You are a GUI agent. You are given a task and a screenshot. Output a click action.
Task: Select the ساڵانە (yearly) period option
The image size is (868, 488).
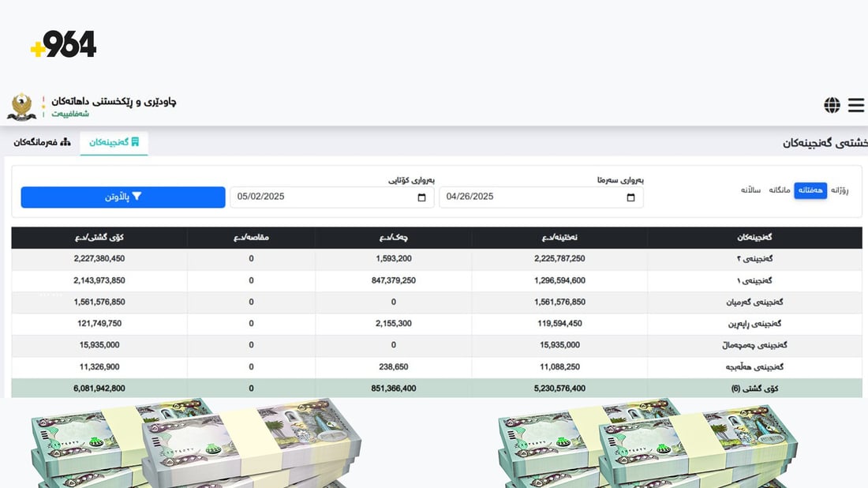(750, 190)
